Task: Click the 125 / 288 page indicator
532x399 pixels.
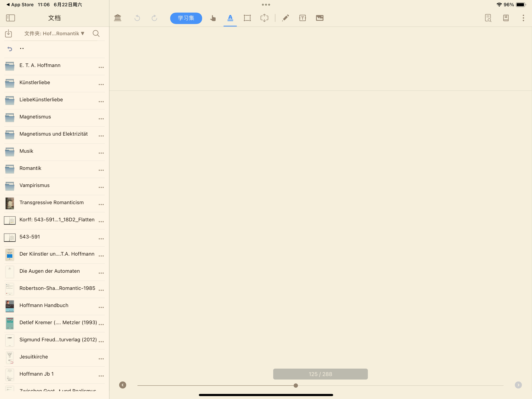Action: [320, 374]
